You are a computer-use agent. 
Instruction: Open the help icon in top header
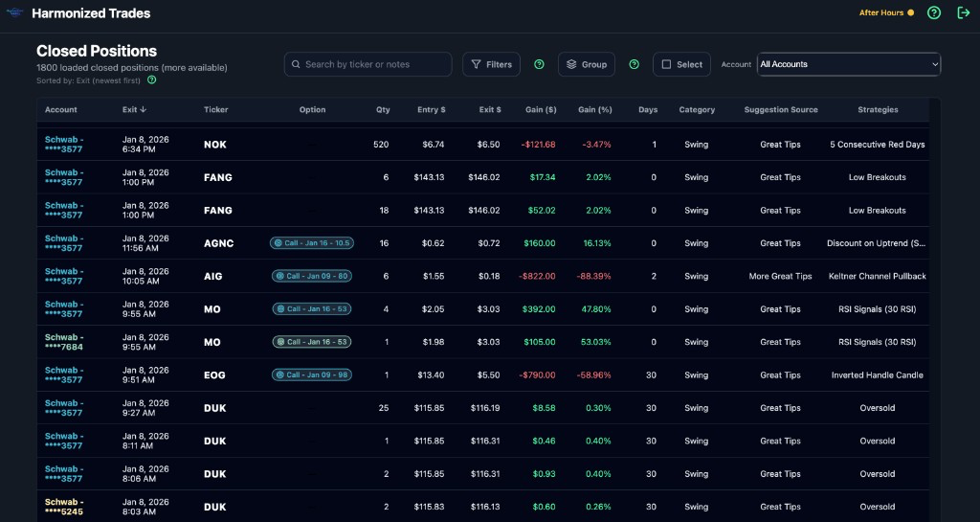(x=934, y=12)
